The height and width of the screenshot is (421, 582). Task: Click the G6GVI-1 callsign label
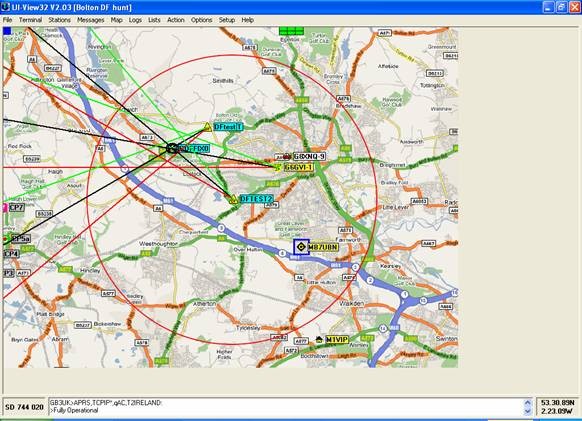(298, 167)
